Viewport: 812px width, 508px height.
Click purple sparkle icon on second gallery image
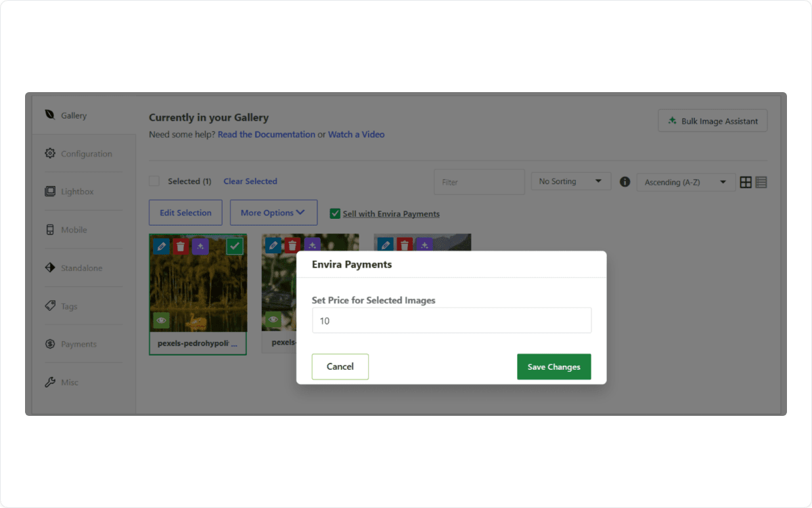click(x=312, y=246)
